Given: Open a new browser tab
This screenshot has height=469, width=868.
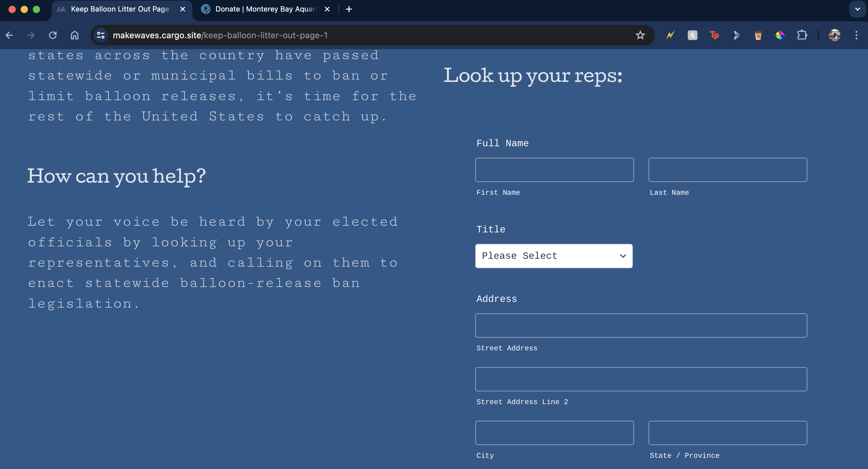Looking at the screenshot, I should [x=349, y=9].
